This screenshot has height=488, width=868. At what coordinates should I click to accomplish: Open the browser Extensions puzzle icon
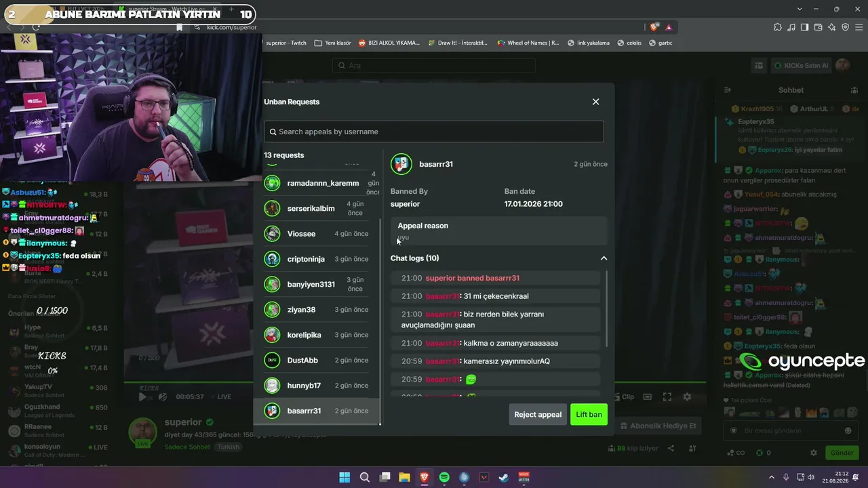coord(777,27)
